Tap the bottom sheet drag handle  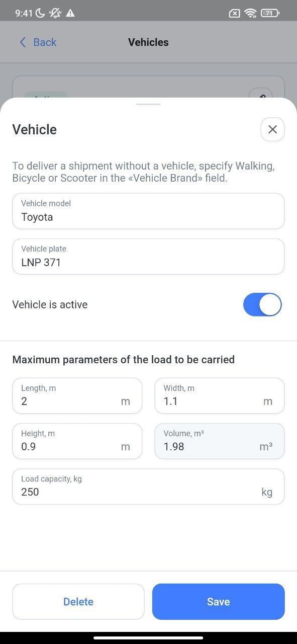[x=148, y=104]
